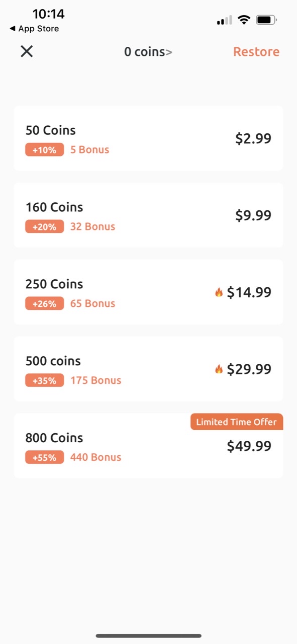The width and height of the screenshot is (297, 644).
Task: Open coin balance via 0 coins chevron
Action: (148, 51)
